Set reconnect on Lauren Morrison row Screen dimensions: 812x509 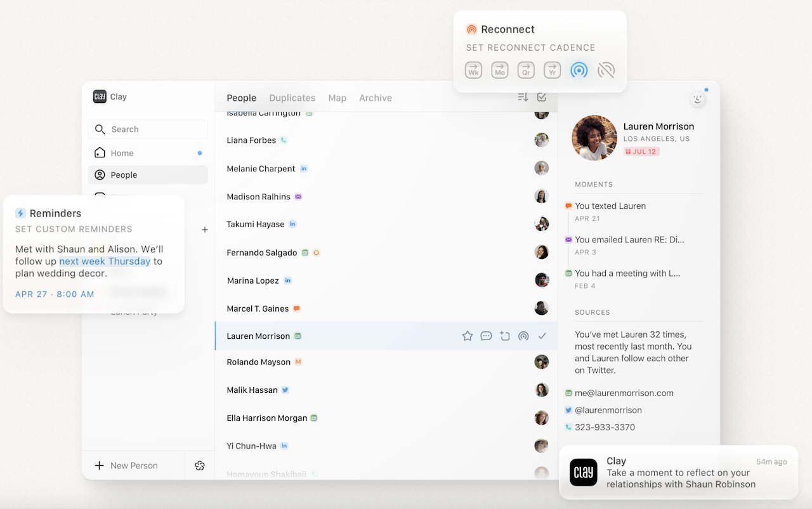pyautogui.click(x=523, y=336)
